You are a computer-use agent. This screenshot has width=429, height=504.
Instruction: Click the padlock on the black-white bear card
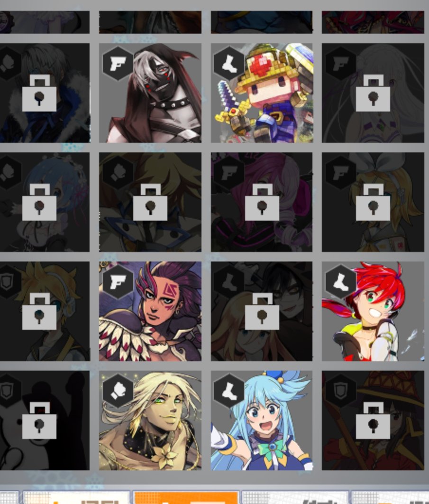point(39,420)
